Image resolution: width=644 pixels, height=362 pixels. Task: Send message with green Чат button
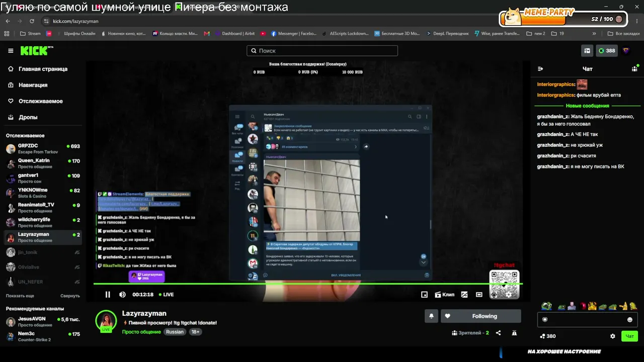click(x=629, y=336)
